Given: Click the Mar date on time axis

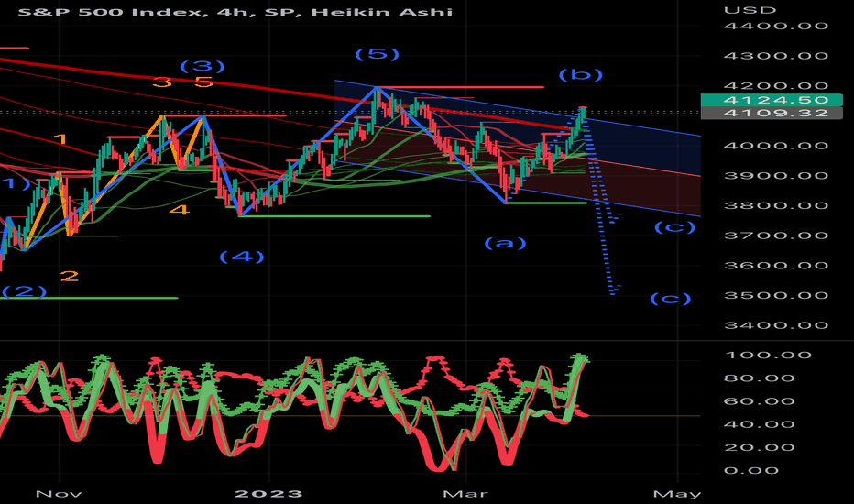Looking at the screenshot, I should tap(465, 494).
